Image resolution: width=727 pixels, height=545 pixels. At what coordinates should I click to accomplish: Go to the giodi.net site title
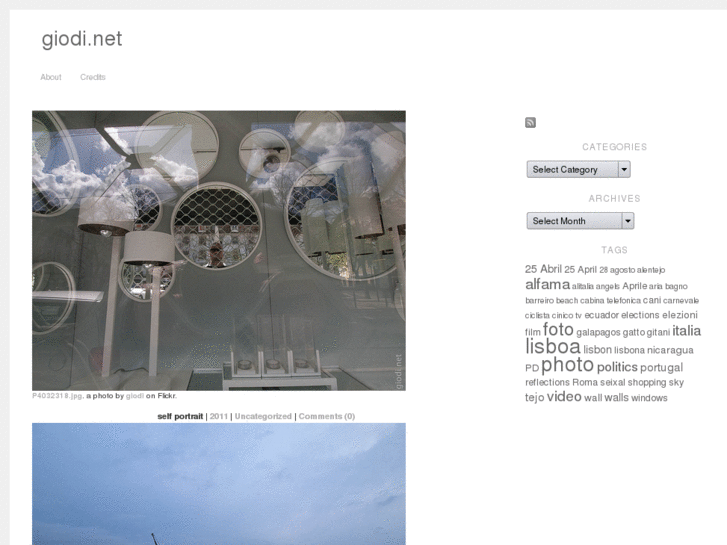click(x=82, y=39)
